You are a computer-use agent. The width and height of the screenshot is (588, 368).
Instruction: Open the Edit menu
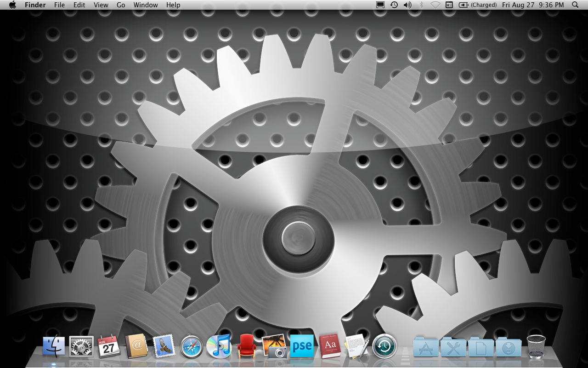pyautogui.click(x=79, y=5)
